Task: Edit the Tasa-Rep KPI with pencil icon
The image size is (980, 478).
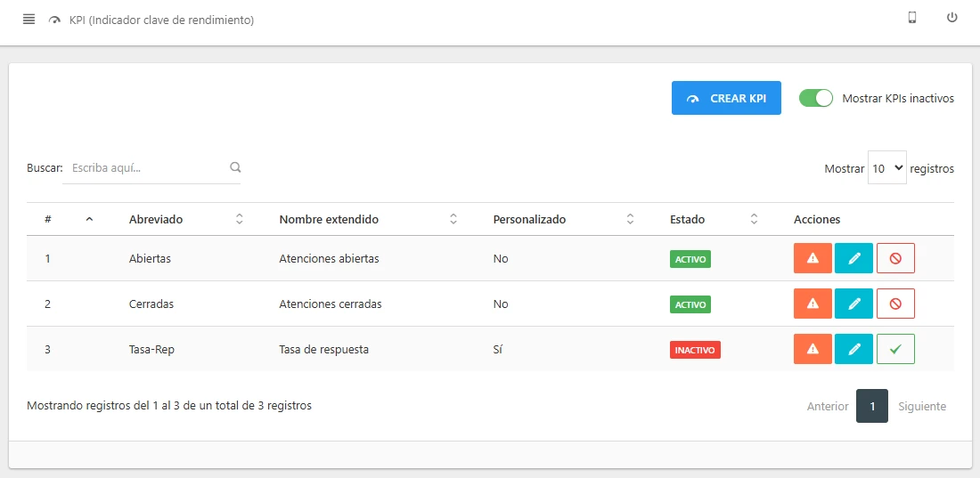Action: [853, 349]
